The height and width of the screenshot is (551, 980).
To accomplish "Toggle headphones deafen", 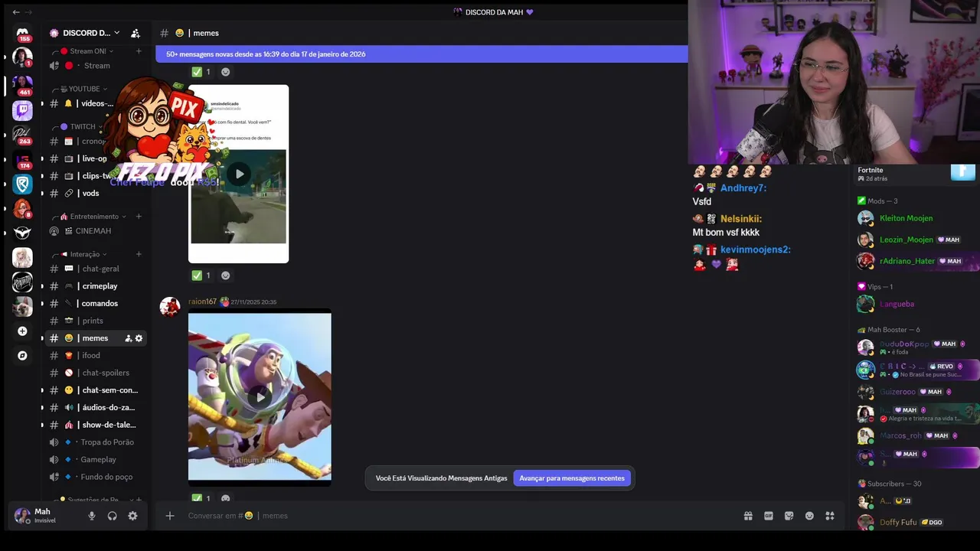I will [113, 516].
